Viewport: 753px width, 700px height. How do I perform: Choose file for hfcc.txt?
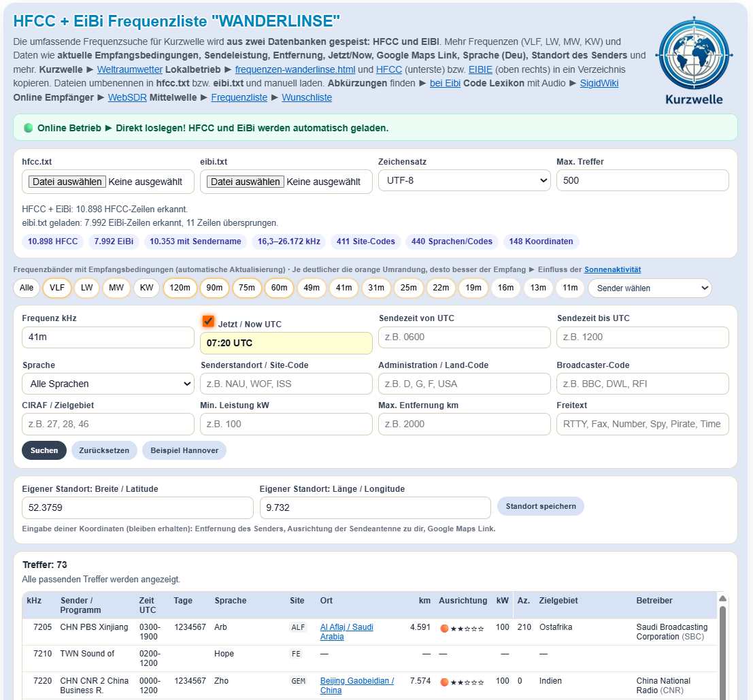point(67,182)
